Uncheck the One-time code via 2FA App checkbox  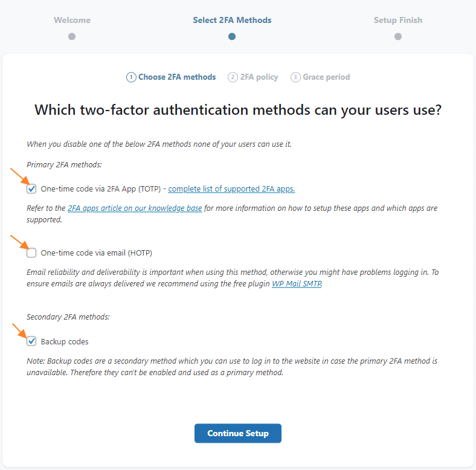click(32, 189)
